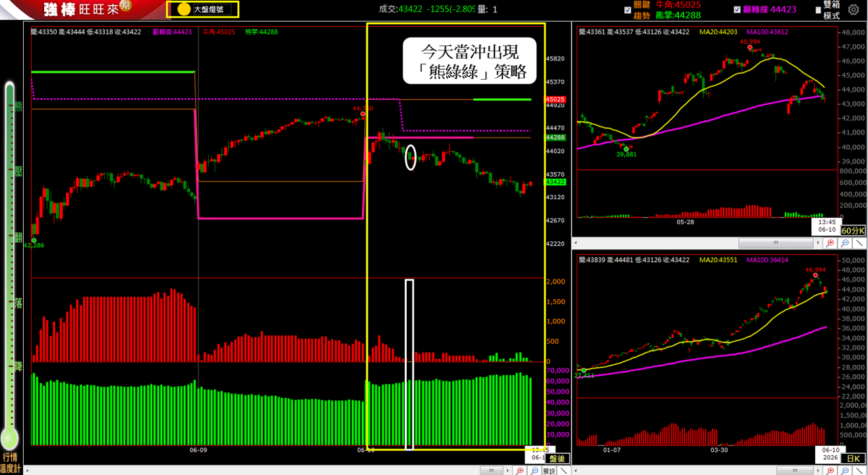The width and height of the screenshot is (868, 475).
Task: Enable the 雙箱模式 checkbox
Action: coord(819,10)
